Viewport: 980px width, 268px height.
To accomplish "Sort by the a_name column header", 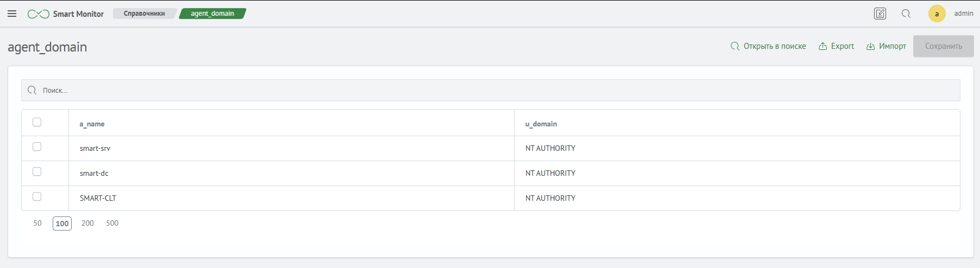I will tap(92, 124).
